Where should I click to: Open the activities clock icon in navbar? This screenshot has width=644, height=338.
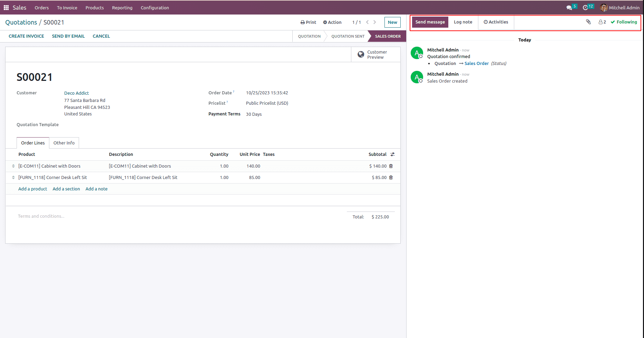tap(585, 8)
